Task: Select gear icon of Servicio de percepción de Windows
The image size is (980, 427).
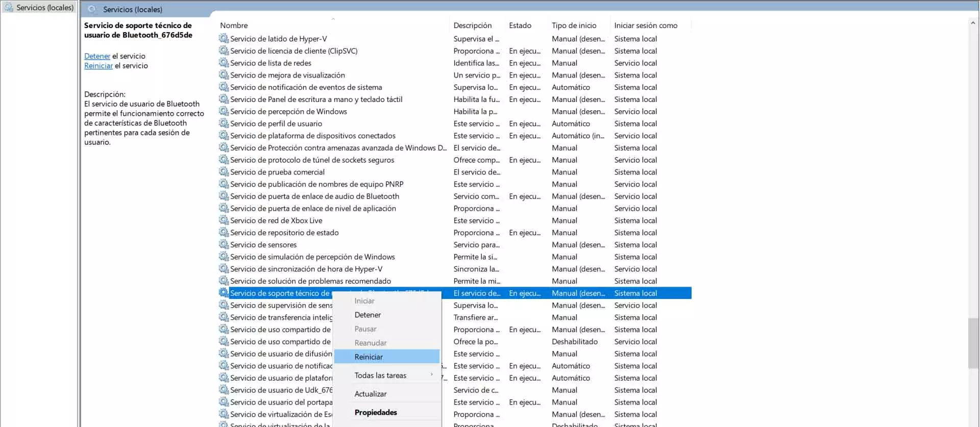Action: click(224, 111)
